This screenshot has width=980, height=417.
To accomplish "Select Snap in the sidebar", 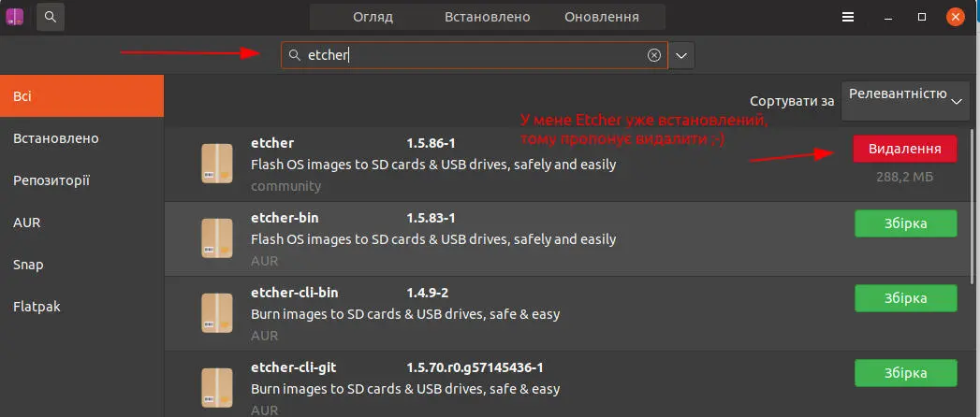I will 81,265.
